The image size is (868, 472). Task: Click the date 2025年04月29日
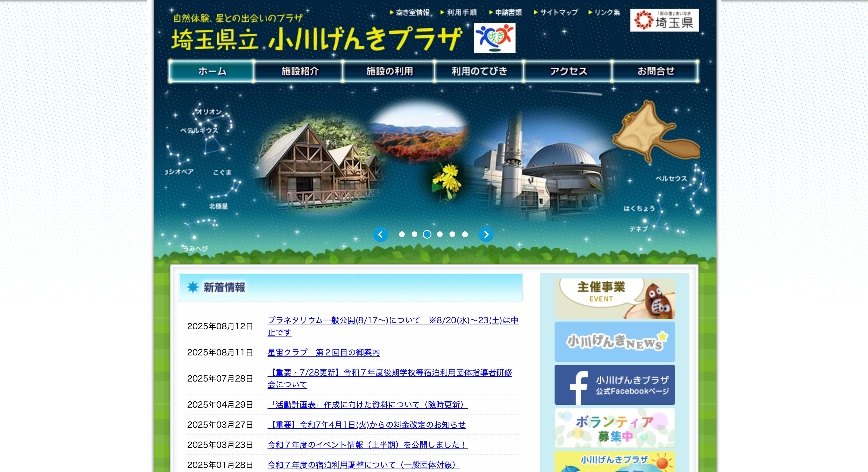click(220, 405)
